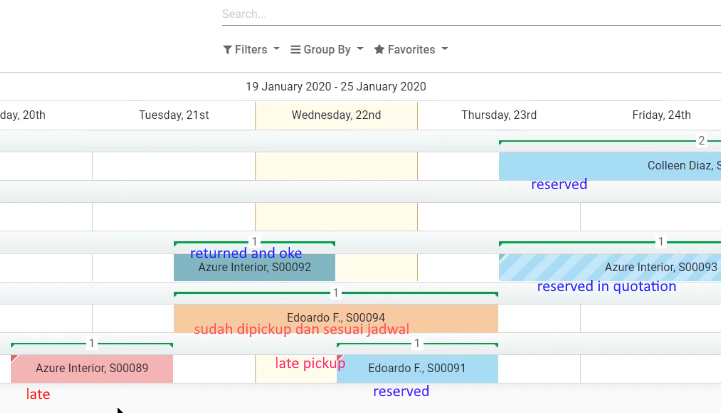Click the Favorites star icon
This screenshot has width=721, height=413.
379,50
